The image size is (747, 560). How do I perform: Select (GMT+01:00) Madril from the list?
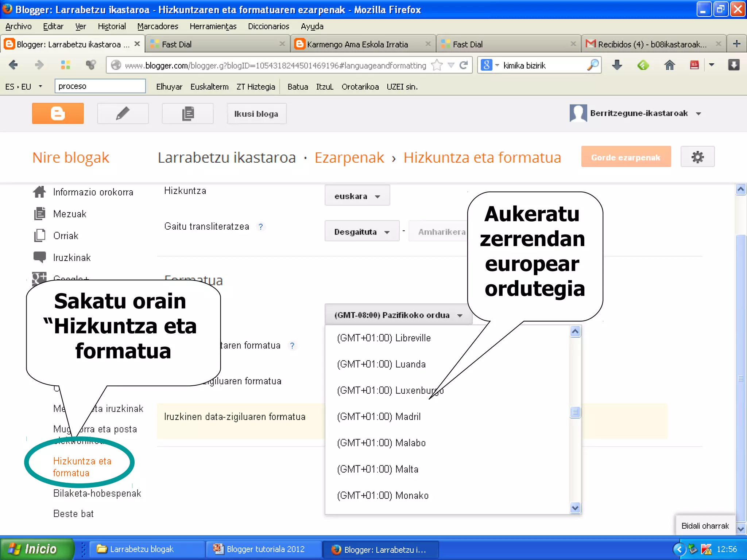pos(379,416)
